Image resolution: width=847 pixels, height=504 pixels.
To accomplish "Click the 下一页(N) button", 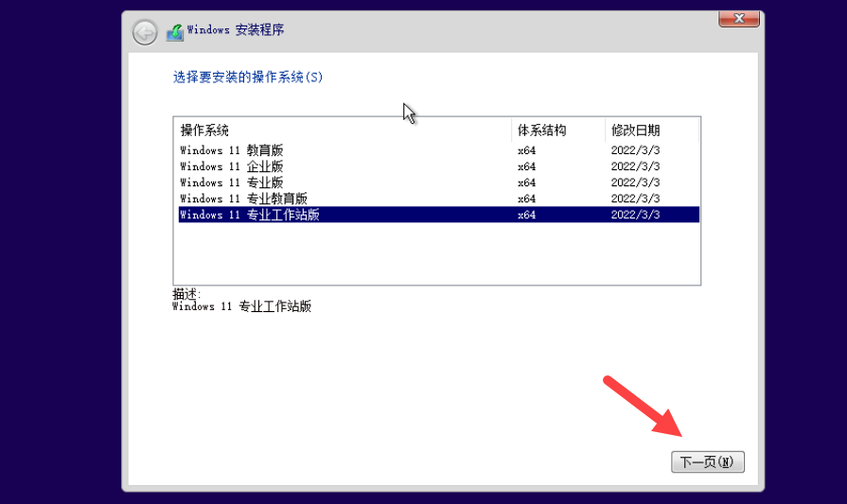I will 708,461.
